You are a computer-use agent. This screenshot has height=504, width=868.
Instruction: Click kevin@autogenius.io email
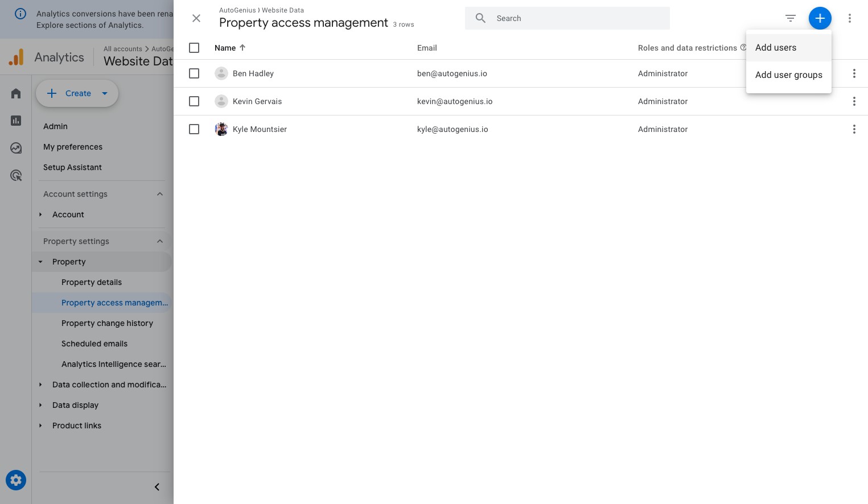(455, 101)
